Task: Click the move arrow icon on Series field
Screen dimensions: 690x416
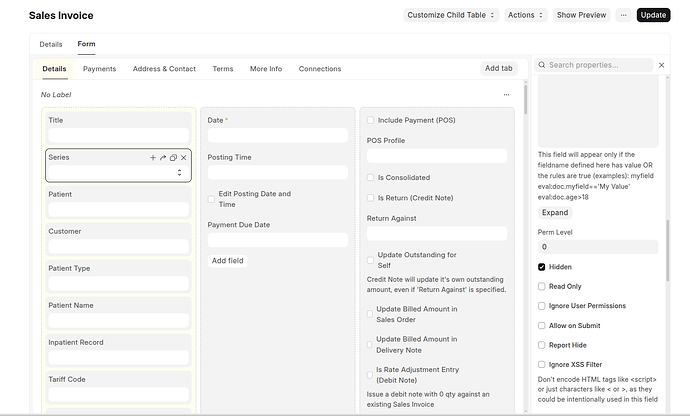Action: [163, 158]
